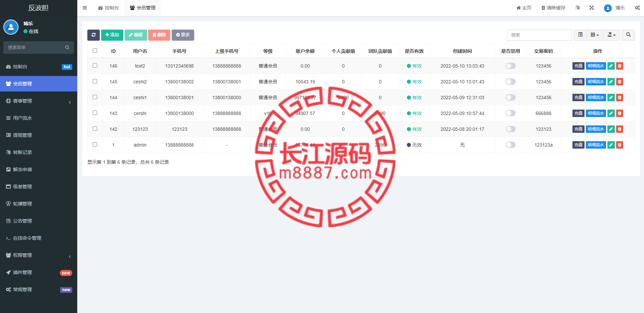
Task: Check the row checkbox for ID 144
Action: (x=95, y=97)
